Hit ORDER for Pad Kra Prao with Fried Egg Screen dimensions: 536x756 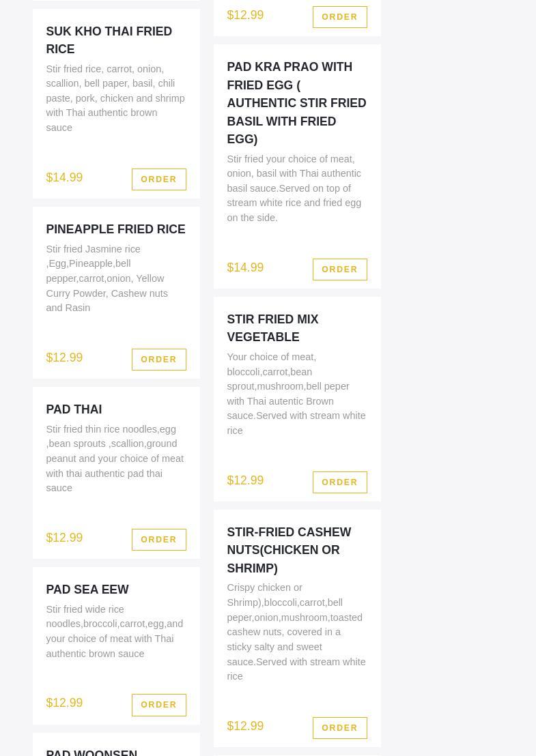[339, 270]
